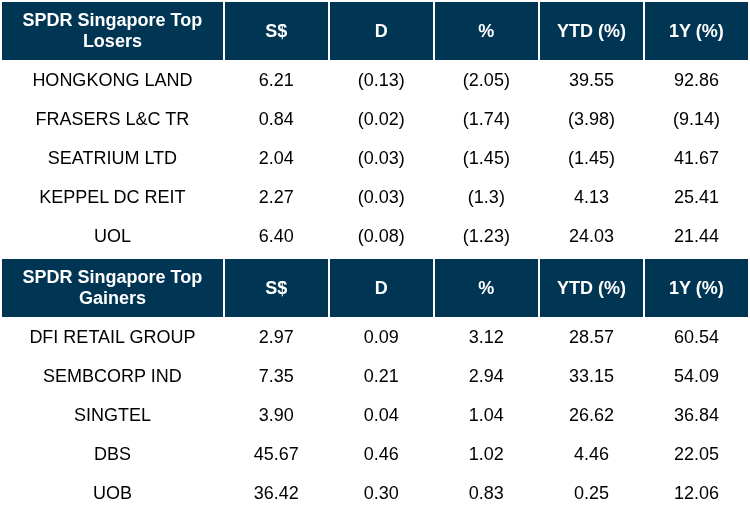Screen dimensions: 750x514
Task: Click the 1Y (%) header in gainers table
Action: click(696, 288)
